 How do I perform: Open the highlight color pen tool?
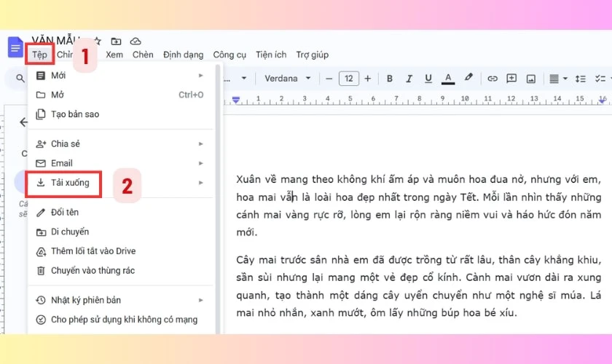coord(468,78)
